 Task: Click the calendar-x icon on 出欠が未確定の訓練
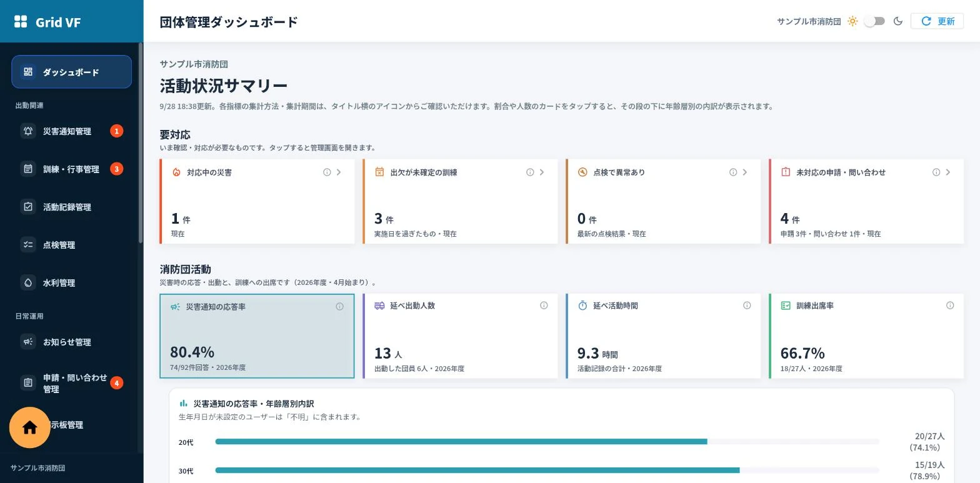[379, 172]
